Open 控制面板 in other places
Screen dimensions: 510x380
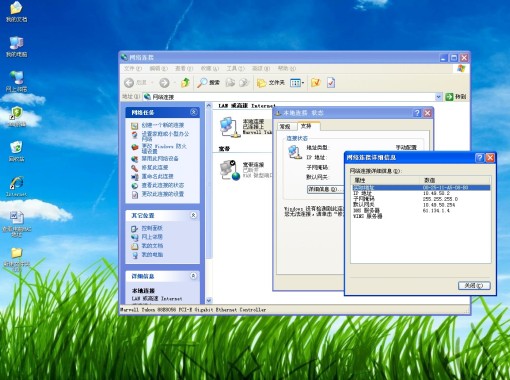152,228
